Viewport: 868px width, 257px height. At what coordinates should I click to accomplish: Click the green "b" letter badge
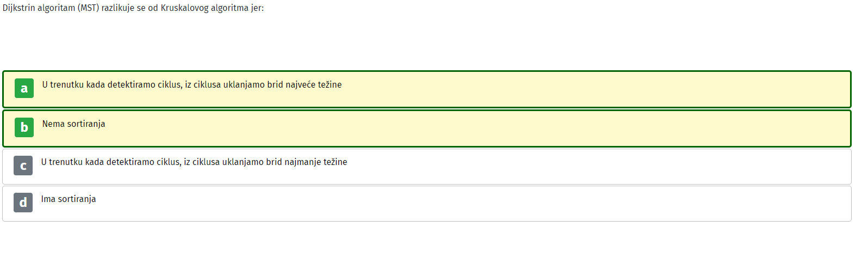24,127
